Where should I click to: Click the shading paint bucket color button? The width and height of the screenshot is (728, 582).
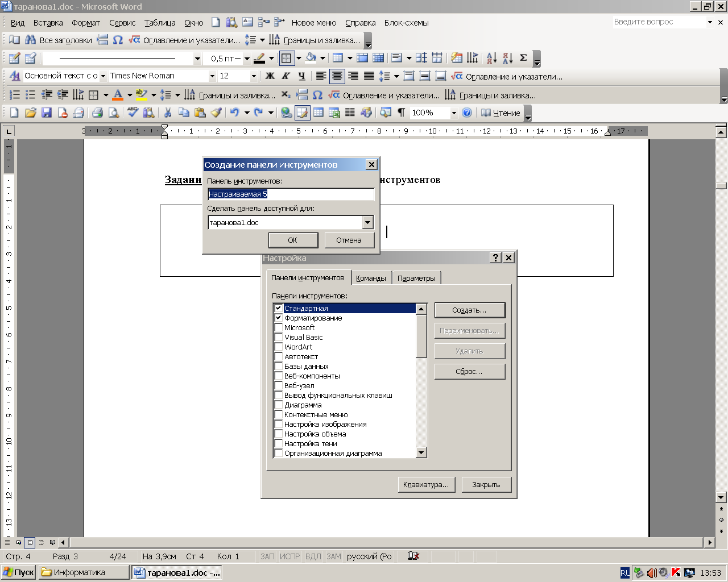(311, 57)
